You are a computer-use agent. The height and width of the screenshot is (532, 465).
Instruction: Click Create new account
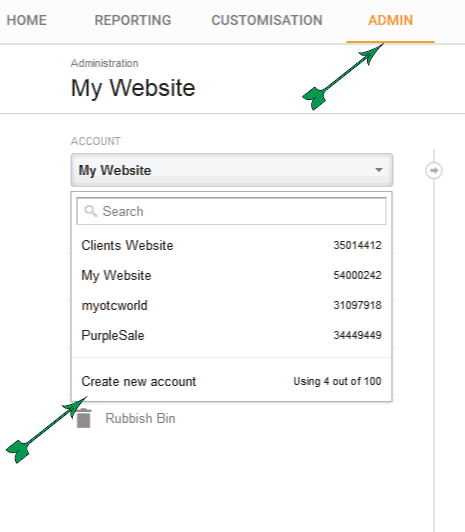(139, 381)
